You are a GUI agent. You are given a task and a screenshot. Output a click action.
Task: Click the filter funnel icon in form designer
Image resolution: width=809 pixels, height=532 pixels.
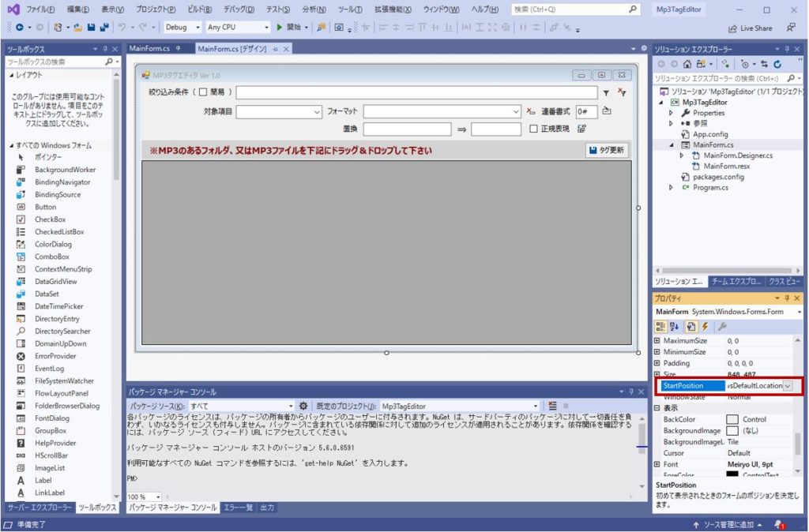(606, 93)
